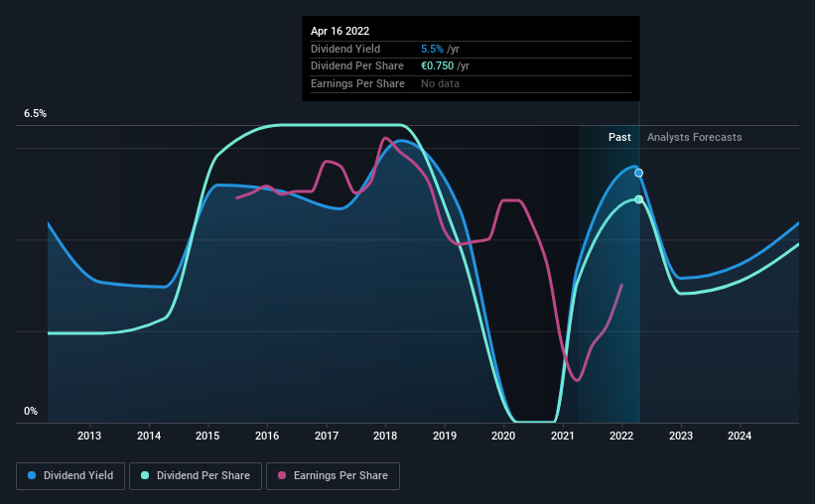Click the blue Dividend Yield legend dot
The image size is (815, 504).
32,475
